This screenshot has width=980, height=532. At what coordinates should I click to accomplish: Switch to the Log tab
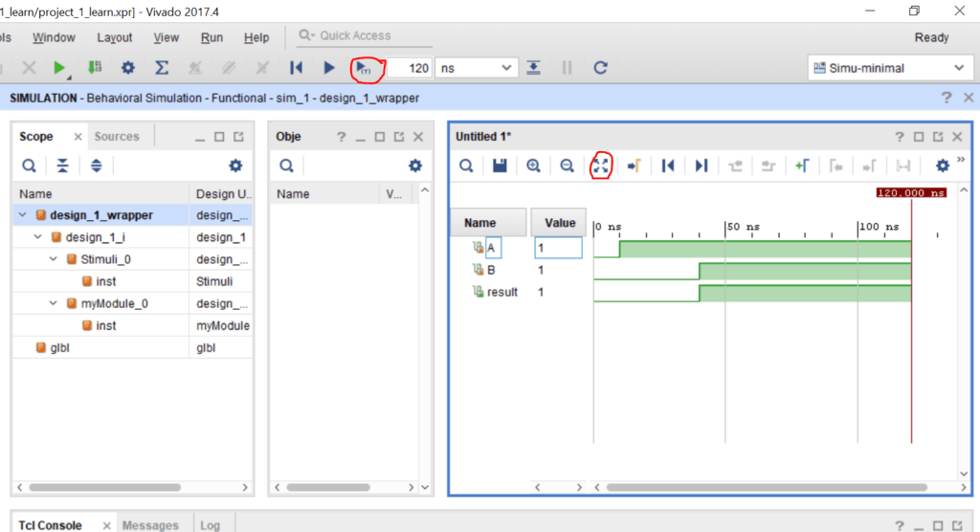click(x=210, y=525)
